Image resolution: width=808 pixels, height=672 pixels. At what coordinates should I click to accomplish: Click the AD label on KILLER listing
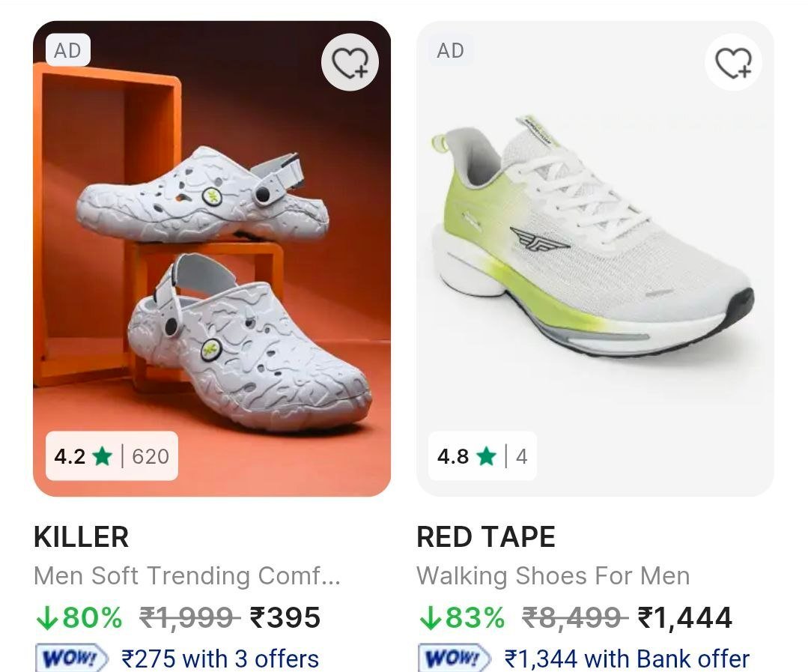click(x=70, y=51)
